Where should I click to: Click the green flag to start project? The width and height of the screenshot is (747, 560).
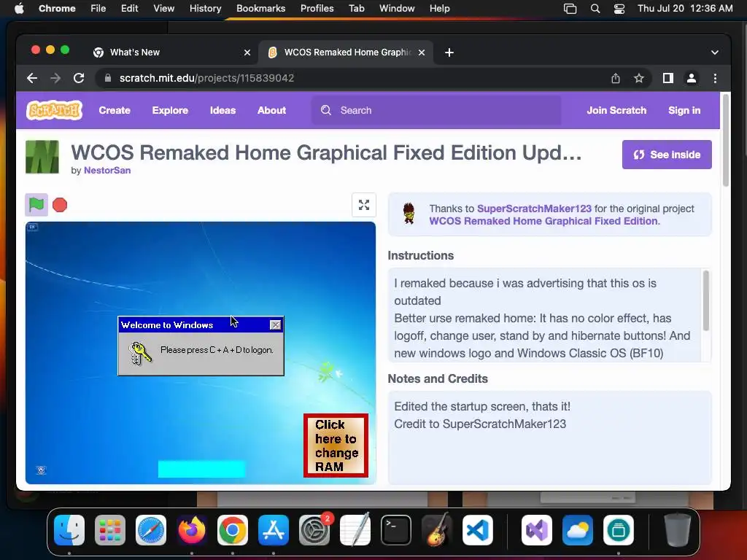click(36, 205)
